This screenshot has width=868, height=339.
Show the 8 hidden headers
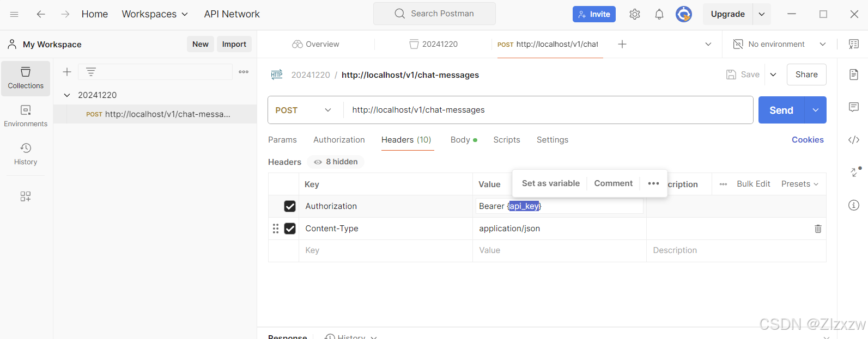click(x=336, y=162)
